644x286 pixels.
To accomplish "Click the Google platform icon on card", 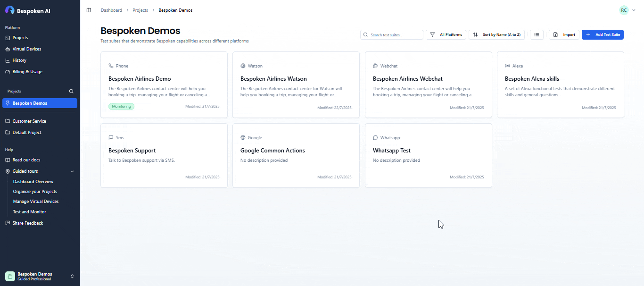I will click(243, 138).
